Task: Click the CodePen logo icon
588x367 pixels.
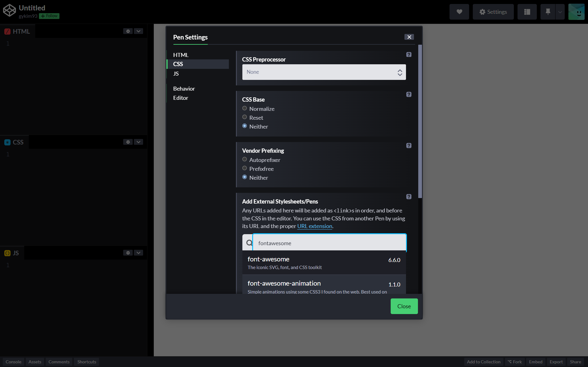Action: pos(9,10)
